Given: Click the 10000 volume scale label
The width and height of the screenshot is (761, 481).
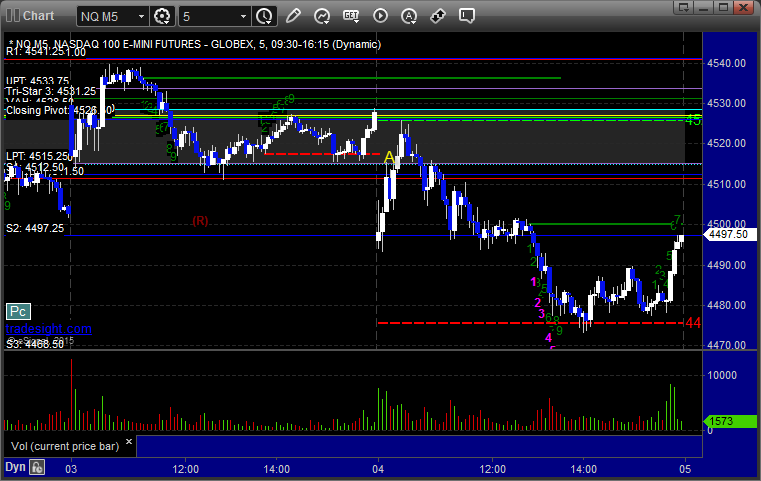Looking at the screenshot, I should pos(722,375).
